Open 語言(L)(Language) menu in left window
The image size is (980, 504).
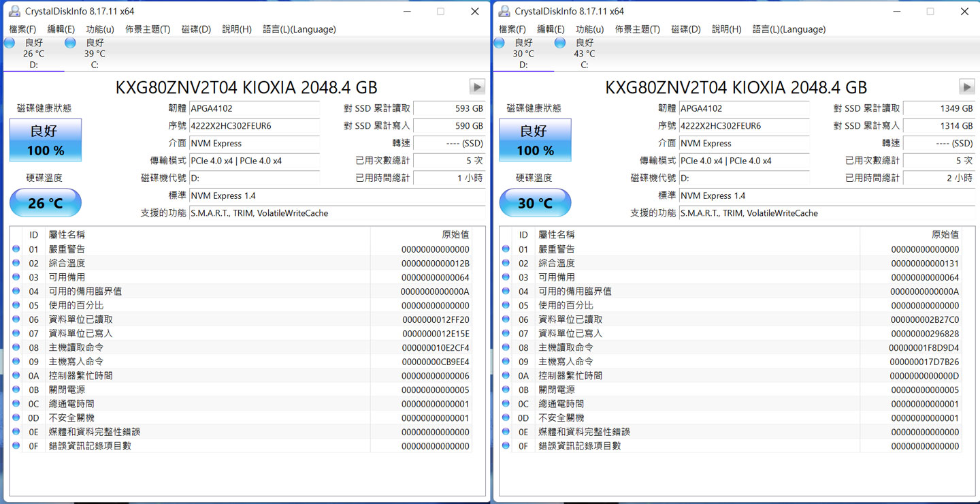click(299, 29)
